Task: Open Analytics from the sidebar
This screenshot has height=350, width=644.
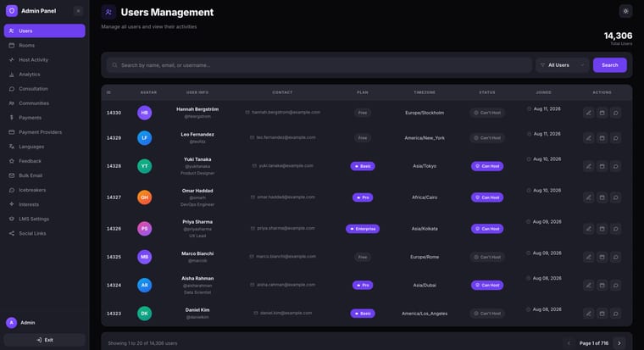Action: click(44, 75)
